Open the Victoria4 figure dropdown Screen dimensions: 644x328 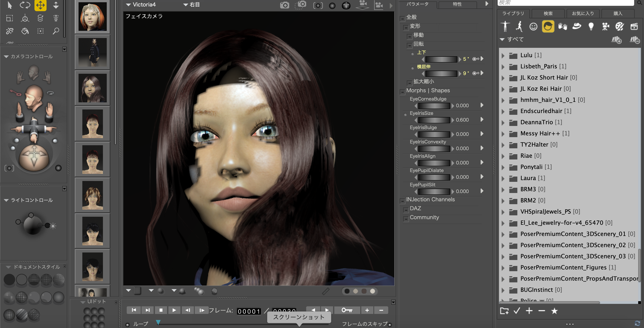[141, 5]
